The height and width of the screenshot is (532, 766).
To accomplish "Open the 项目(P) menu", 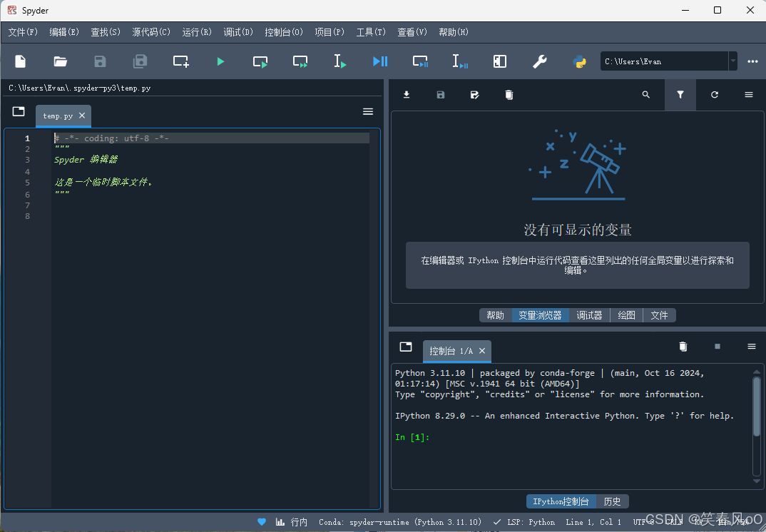I will click(x=330, y=32).
